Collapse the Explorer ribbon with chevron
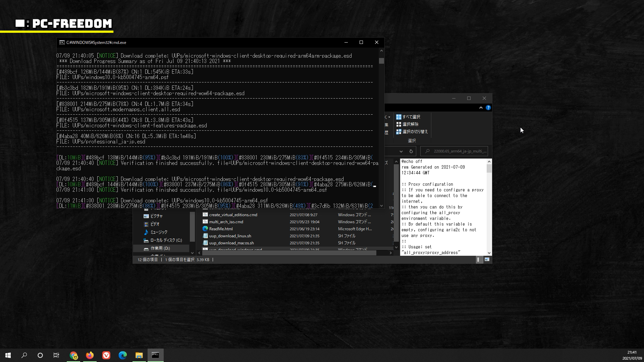Screen dimensions: 644x362 [481, 108]
